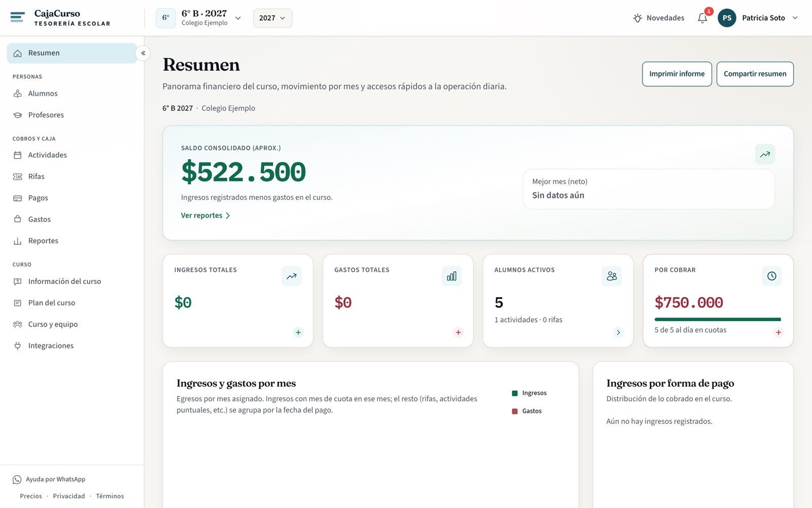
Task: Click the Imprimir informe button
Action: pyautogui.click(x=677, y=74)
